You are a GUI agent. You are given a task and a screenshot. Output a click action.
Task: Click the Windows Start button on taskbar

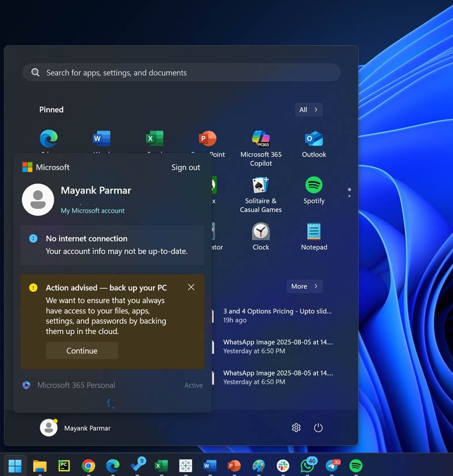click(x=15, y=466)
